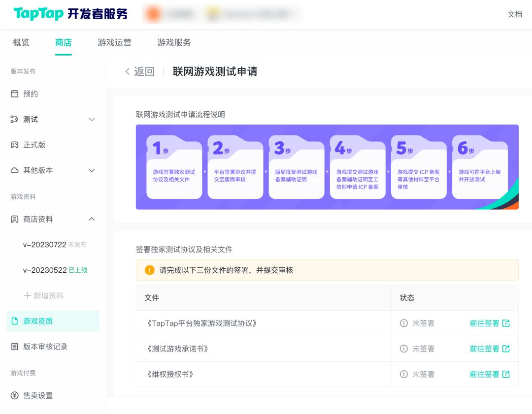The height and width of the screenshot is (414, 532).
Task: Click the list icon beside 版本审核记录
Action: pyautogui.click(x=14, y=347)
